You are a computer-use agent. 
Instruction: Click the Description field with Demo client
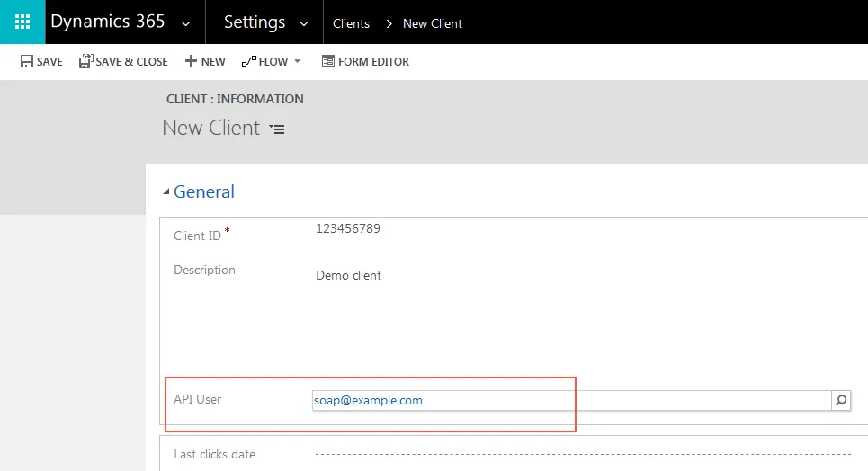583,275
